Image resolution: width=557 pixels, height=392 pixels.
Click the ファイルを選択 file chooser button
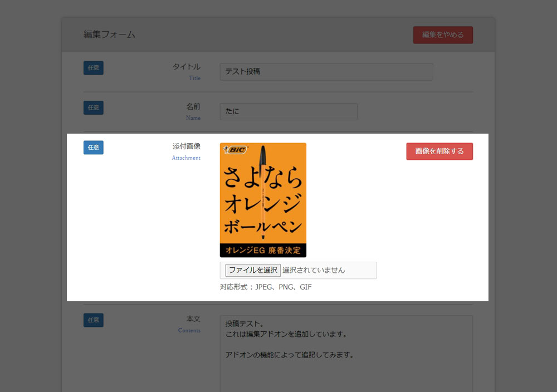click(x=253, y=270)
